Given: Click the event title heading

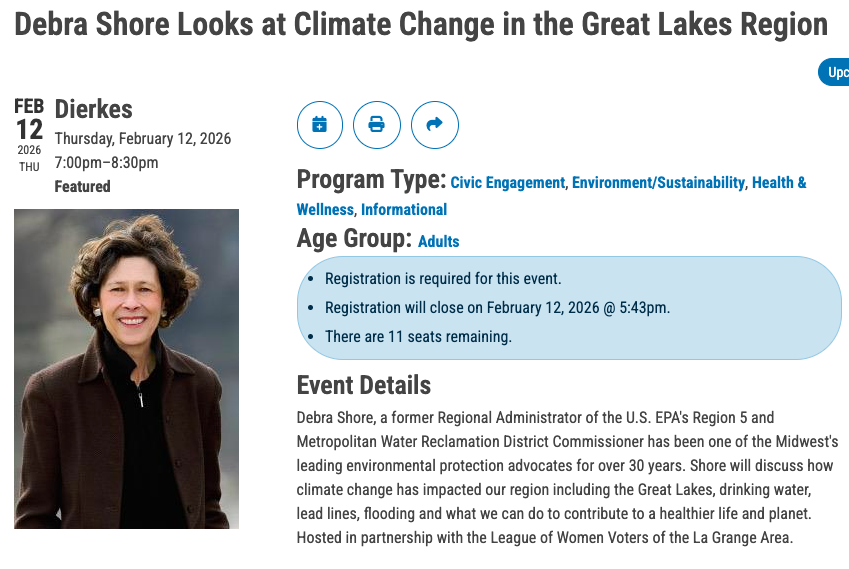Looking at the screenshot, I should pyautogui.click(x=421, y=25).
